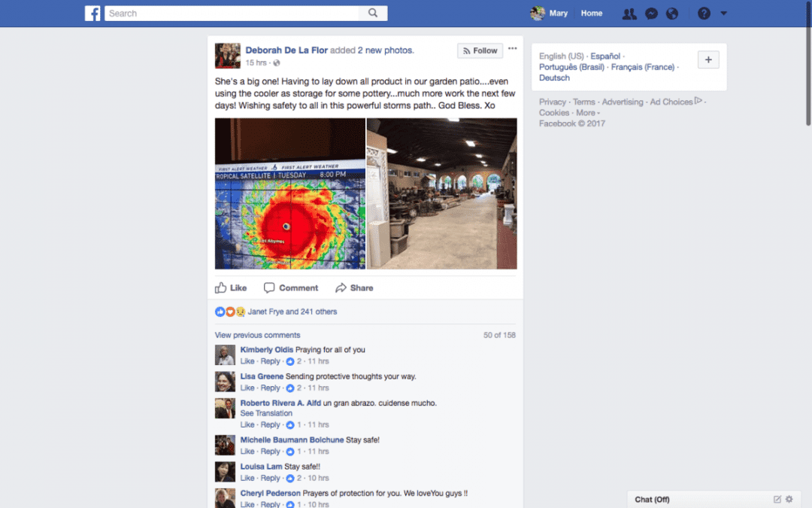Click the Comment speech bubble icon
Image resolution: width=812 pixels, height=508 pixels.
click(268, 287)
